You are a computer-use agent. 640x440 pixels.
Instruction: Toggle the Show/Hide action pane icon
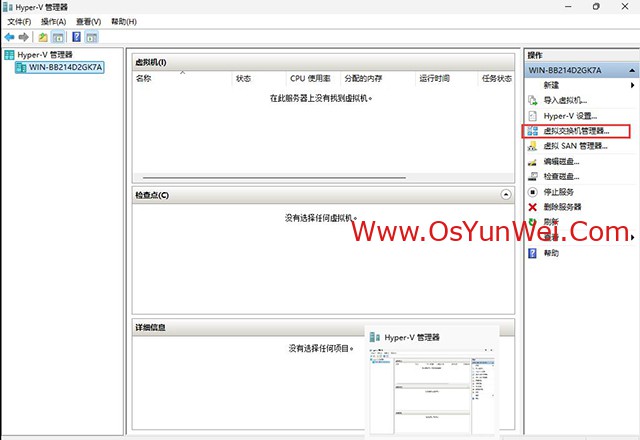[x=92, y=37]
